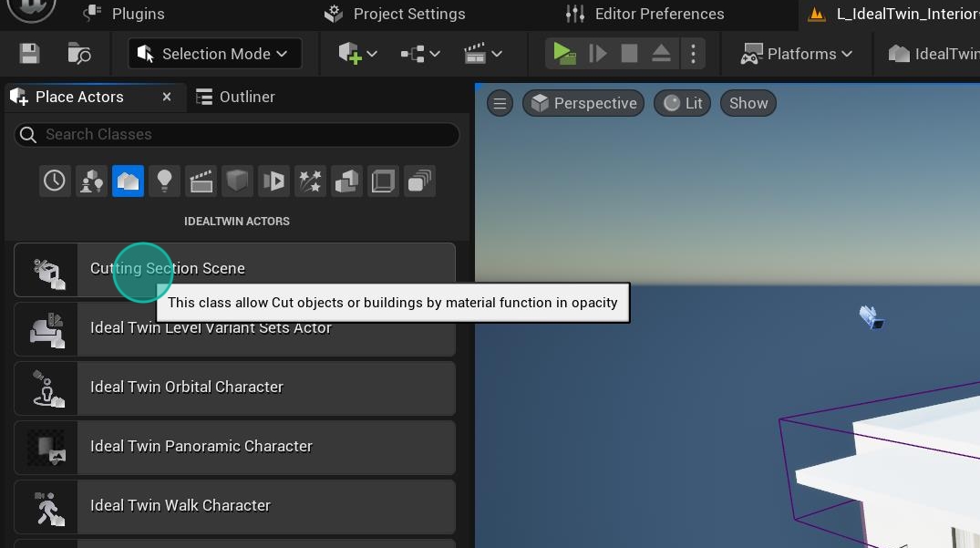Select the Cinematic clapperboard category icon

(x=201, y=181)
